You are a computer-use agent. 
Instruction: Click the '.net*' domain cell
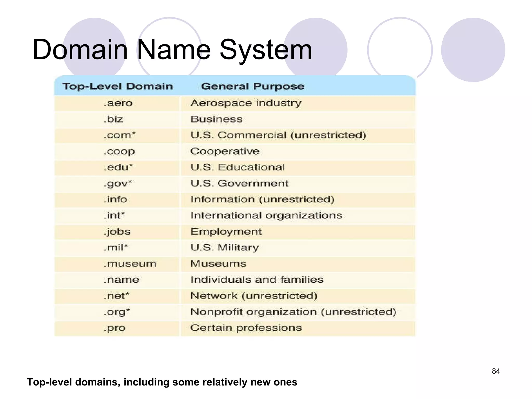point(117,296)
